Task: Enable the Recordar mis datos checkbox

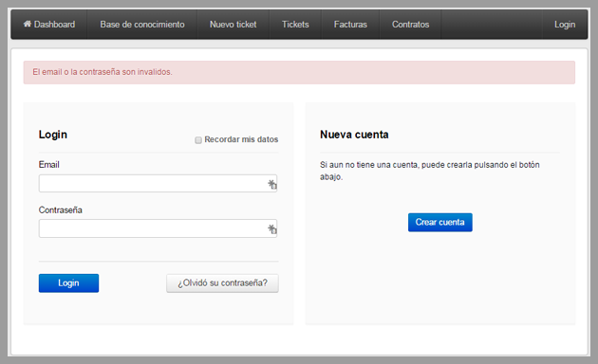Action: click(x=198, y=140)
